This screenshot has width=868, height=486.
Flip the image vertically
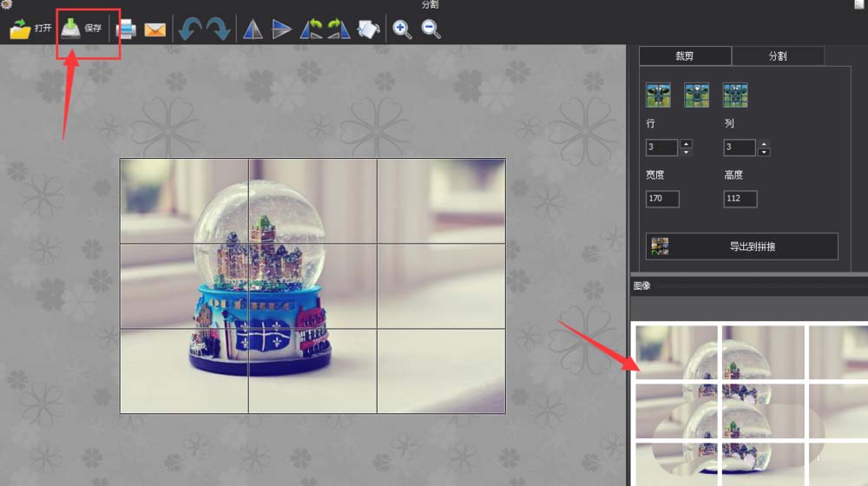pyautogui.click(x=281, y=29)
